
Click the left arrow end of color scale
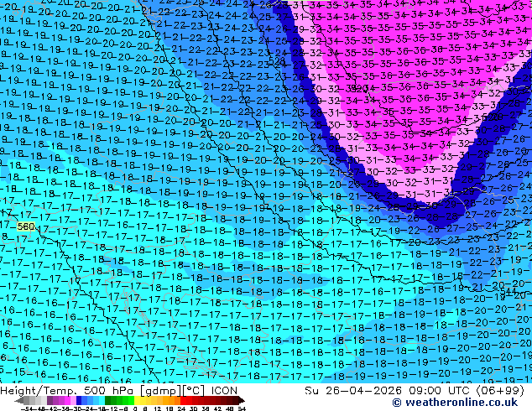[x=18, y=400]
